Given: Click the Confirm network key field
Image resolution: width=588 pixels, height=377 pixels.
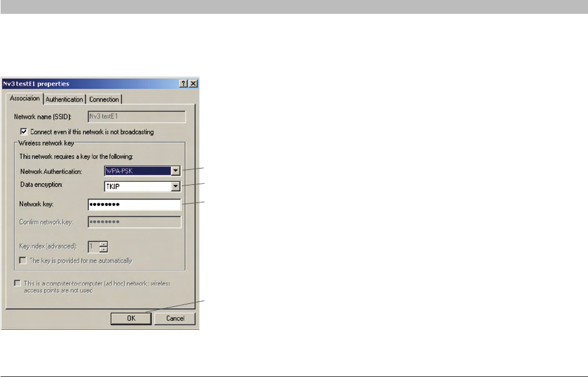Looking at the screenshot, I should point(134,222).
